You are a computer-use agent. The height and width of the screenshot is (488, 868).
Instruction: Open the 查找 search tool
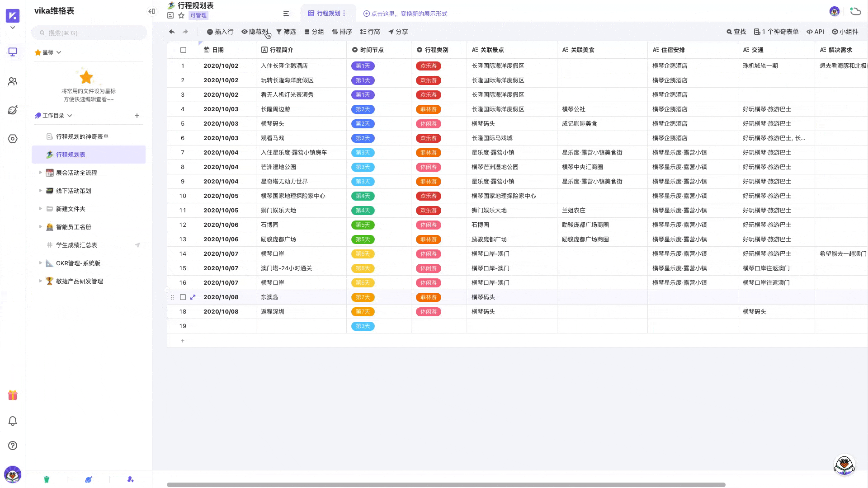coord(736,32)
